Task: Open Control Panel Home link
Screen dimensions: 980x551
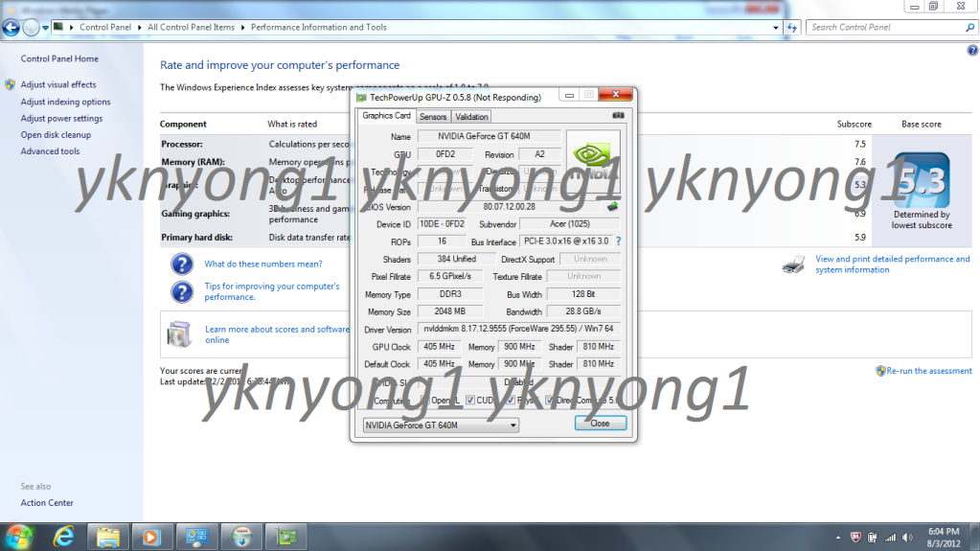Action: (59, 58)
